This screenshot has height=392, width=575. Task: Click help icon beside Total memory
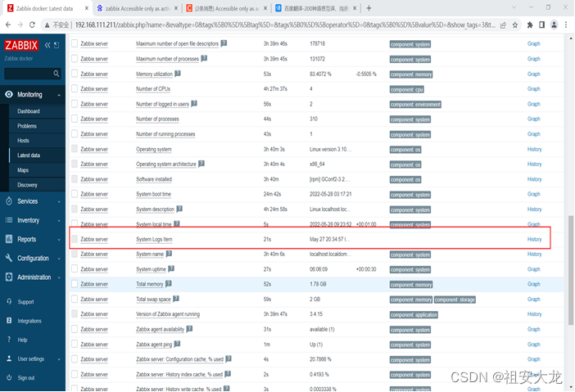click(169, 283)
